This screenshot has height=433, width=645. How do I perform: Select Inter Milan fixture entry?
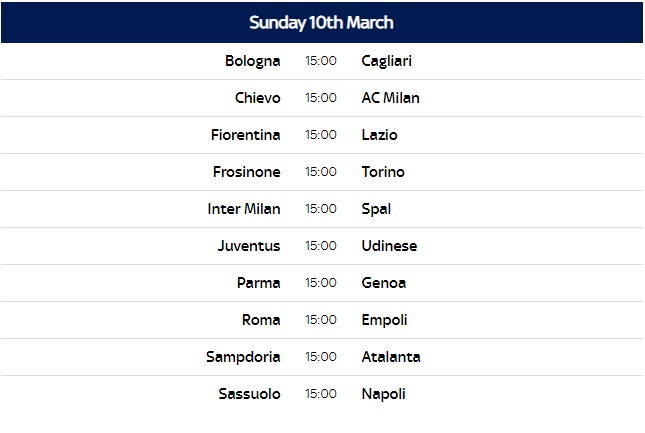(x=244, y=209)
